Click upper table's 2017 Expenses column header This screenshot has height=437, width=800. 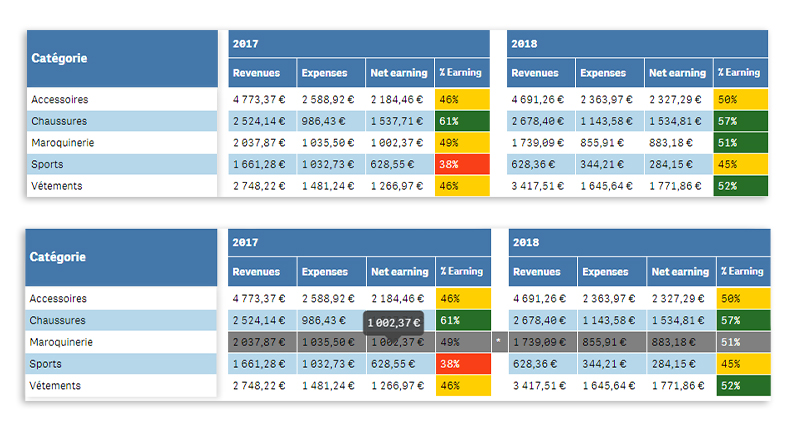(331, 73)
